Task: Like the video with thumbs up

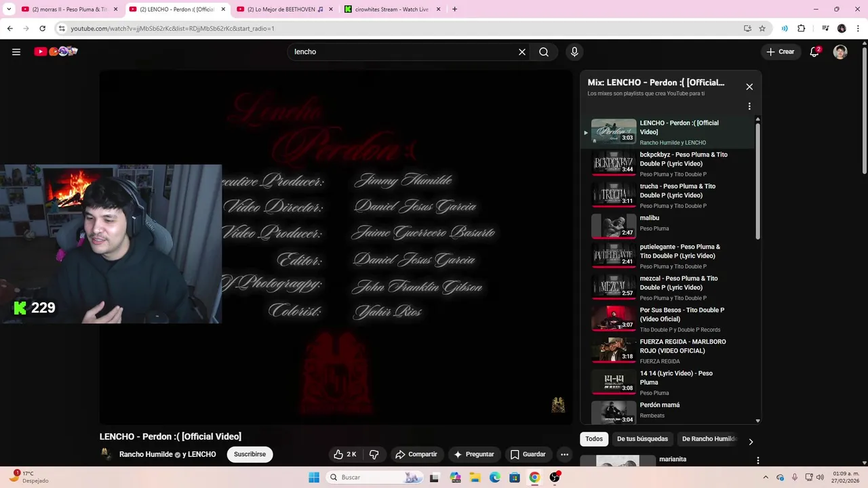Action: (x=345, y=454)
